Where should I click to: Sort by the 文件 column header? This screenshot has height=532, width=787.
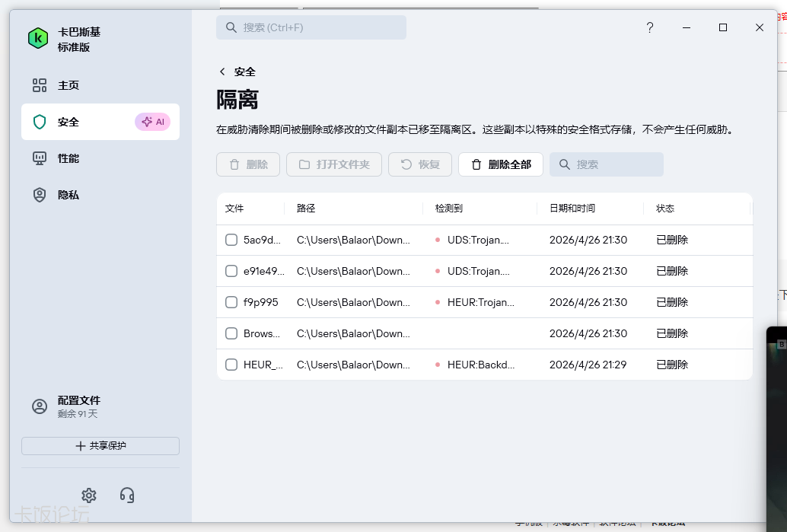234,209
